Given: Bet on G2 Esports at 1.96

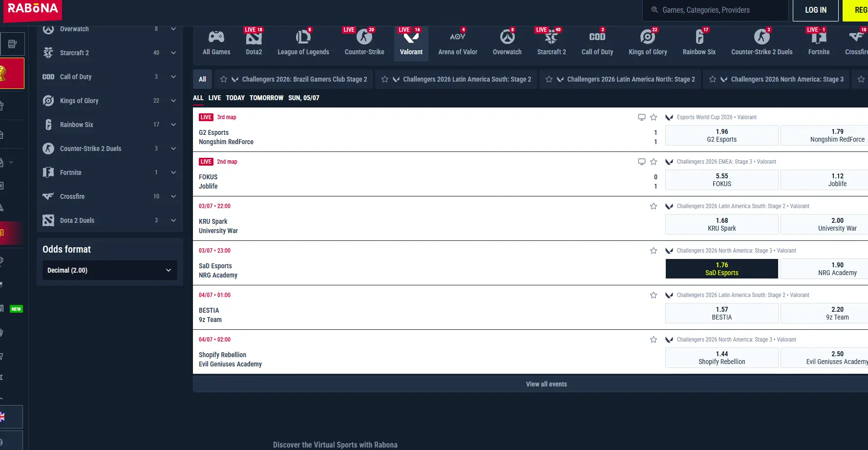Looking at the screenshot, I should click(x=722, y=135).
